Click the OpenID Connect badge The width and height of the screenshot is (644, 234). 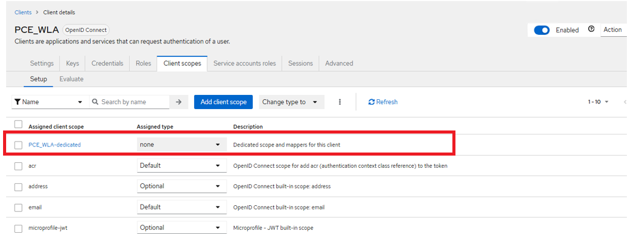86,30
